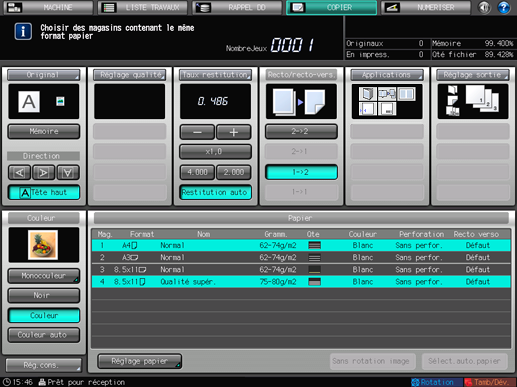This screenshot has height=387, width=517.
Task: Open Monocouleur options
Action: click(x=44, y=276)
